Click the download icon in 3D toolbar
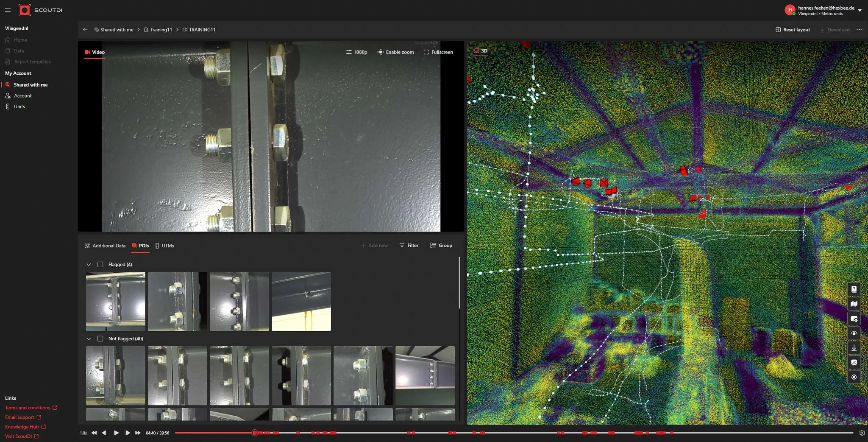Viewport: 868px width, 442px height. point(854,348)
